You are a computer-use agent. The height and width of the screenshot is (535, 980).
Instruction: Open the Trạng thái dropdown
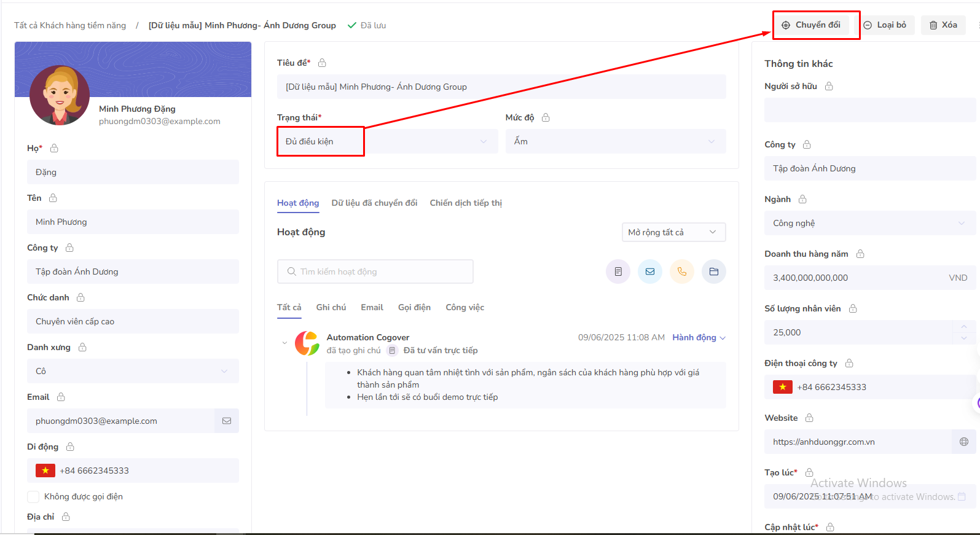pos(387,141)
